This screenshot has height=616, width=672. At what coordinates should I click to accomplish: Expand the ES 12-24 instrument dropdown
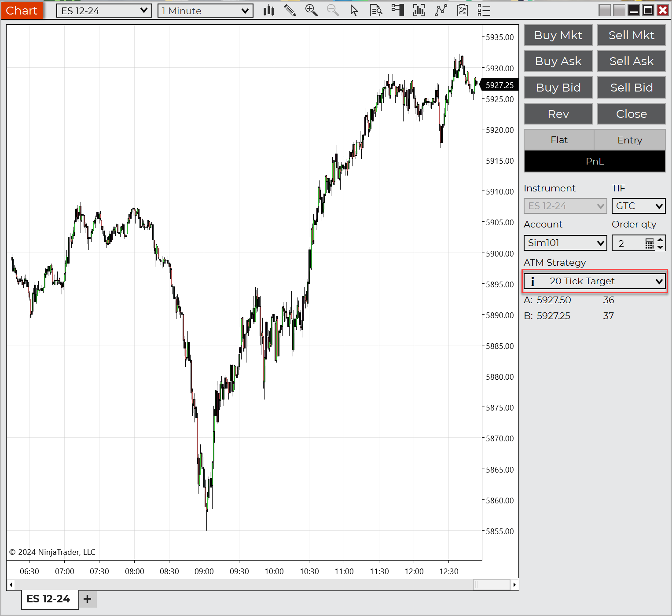click(x=104, y=11)
